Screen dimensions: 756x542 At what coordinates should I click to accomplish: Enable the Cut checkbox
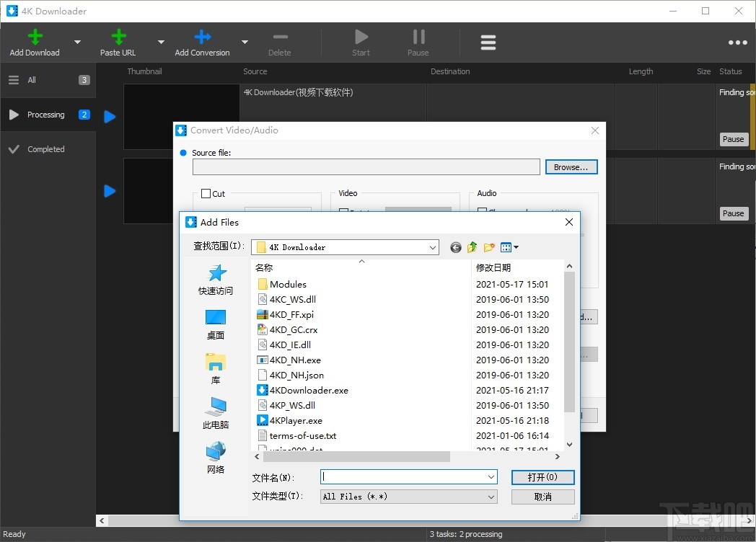pos(207,193)
